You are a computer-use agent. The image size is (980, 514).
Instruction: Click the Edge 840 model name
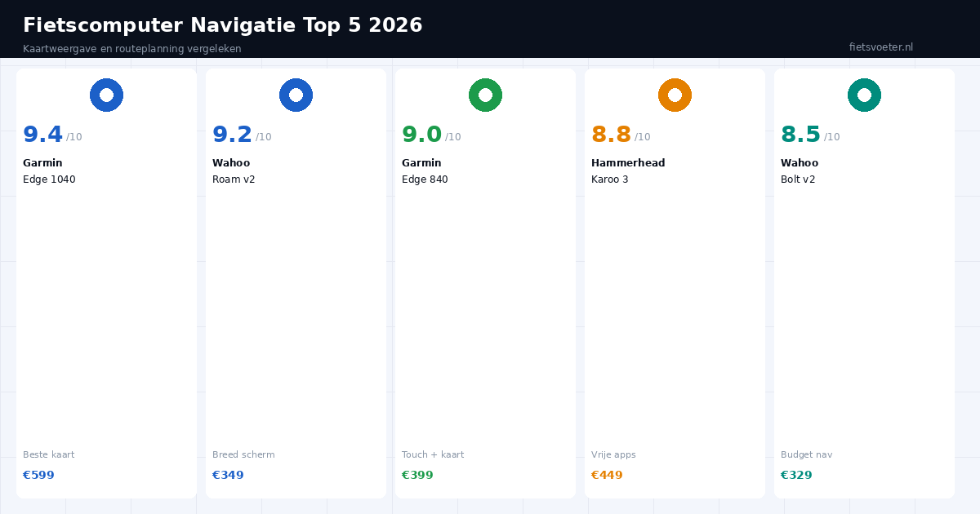click(x=425, y=179)
